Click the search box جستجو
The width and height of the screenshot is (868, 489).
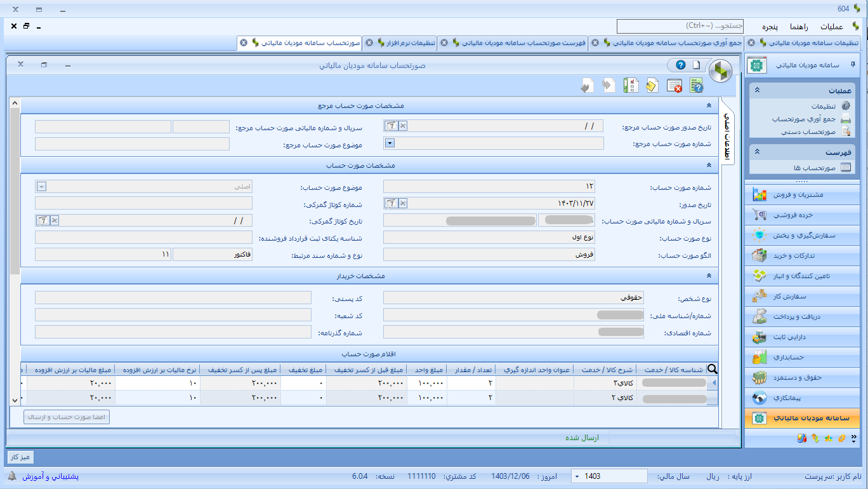point(680,26)
